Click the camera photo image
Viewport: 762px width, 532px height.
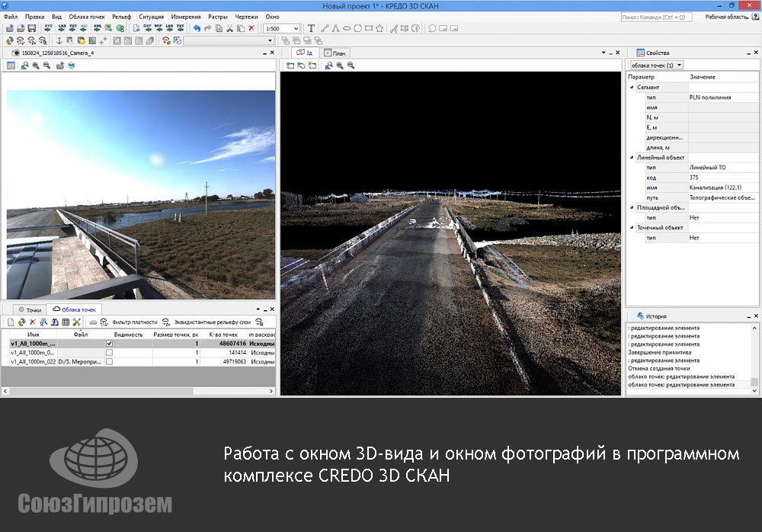tap(141, 194)
